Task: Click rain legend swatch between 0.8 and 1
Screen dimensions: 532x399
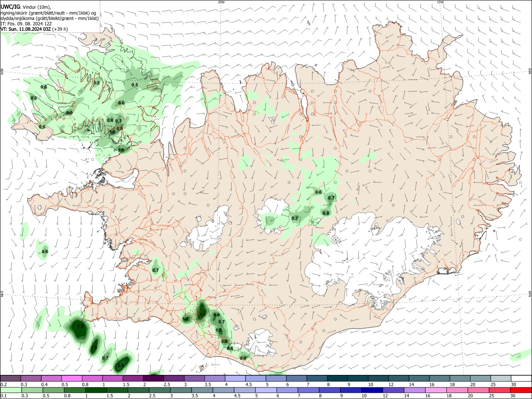Action: coord(74,390)
